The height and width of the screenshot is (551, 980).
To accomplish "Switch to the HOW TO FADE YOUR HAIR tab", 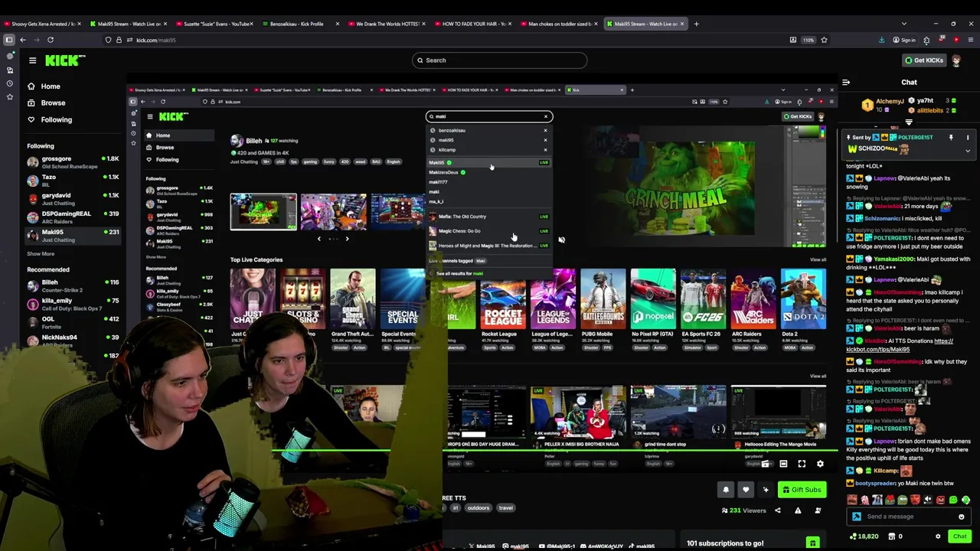I will coord(472,24).
